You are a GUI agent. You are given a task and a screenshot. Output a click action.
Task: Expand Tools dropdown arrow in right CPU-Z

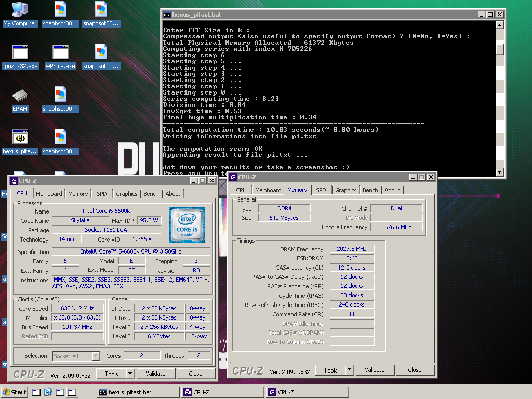(349, 370)
